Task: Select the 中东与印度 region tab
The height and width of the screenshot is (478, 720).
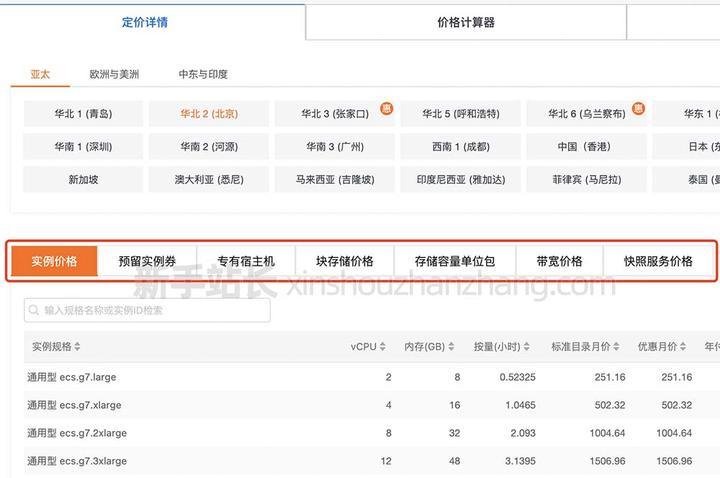Action: tap(203, 74)
